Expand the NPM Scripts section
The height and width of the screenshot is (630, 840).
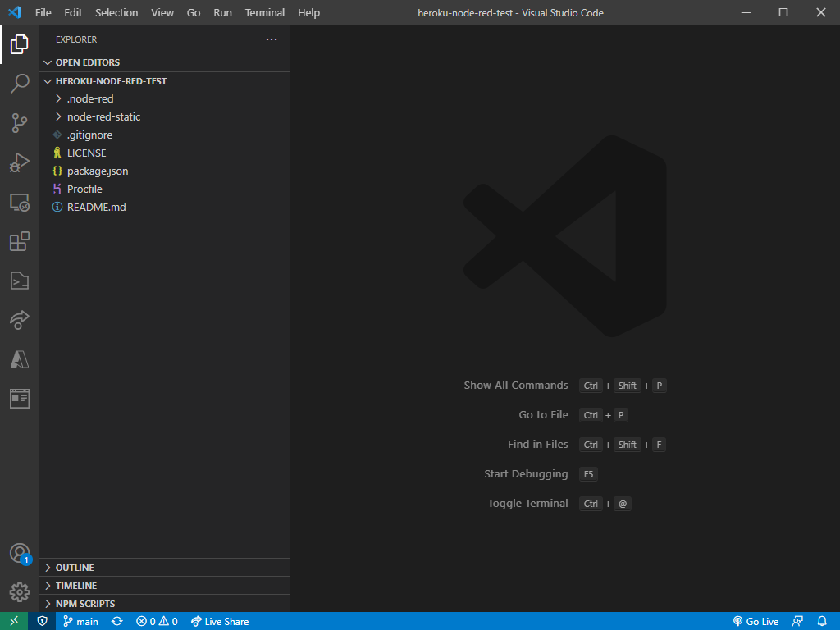pyautogui.click(x=84, y=604)
